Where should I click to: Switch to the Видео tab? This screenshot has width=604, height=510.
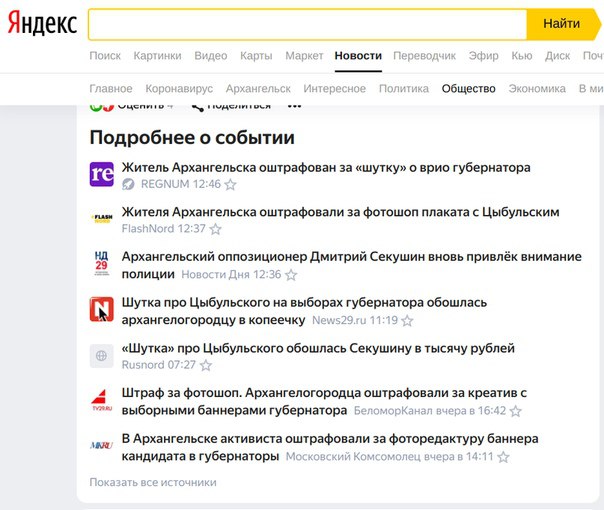coord(211,56)
